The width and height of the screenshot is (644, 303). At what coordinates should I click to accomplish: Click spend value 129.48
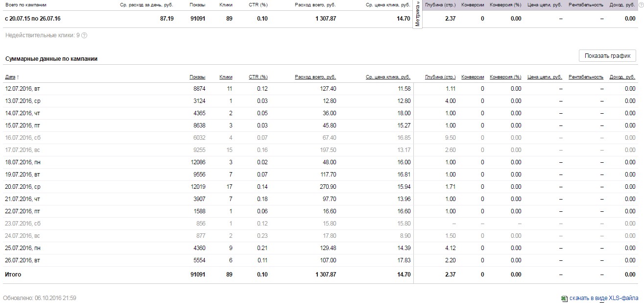click(x=328, y=248)
